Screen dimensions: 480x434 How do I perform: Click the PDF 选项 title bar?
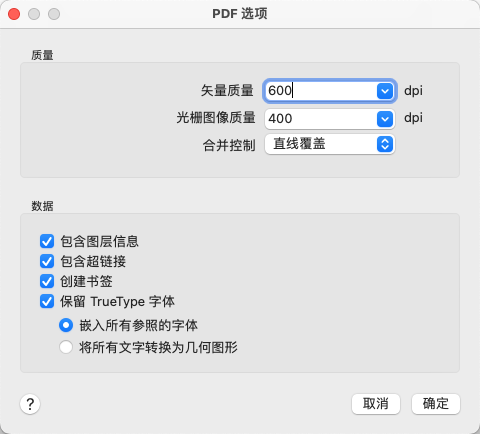tap(240, 14)
